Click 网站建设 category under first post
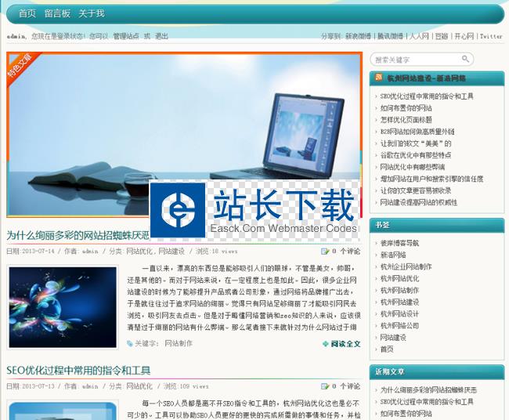This screenshot has height=420, width=509. point(171,252)
